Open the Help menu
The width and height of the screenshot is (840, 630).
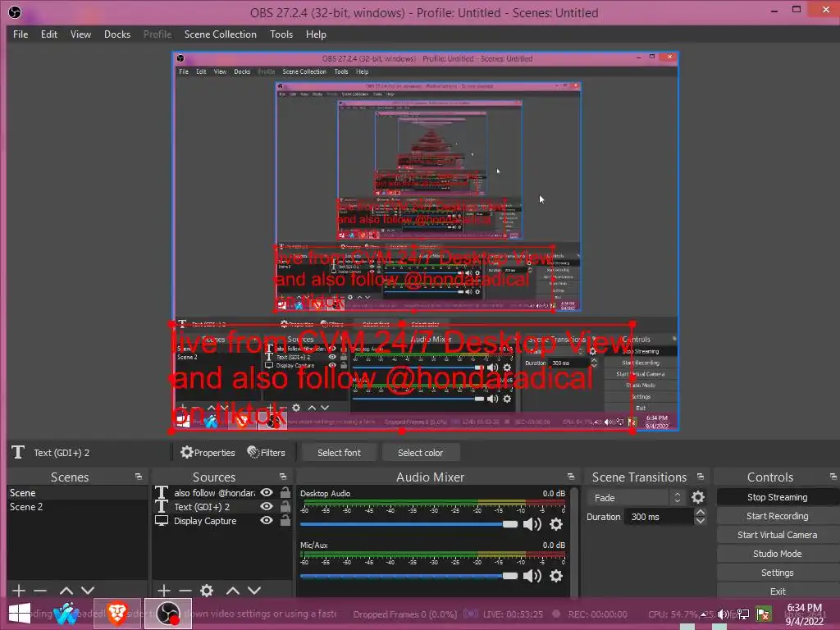point(316,34)
